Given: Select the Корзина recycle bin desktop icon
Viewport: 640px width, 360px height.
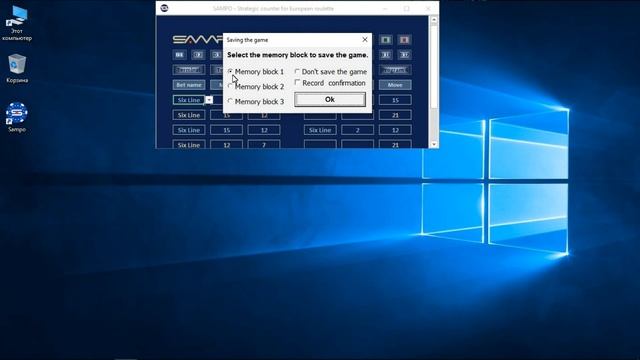Looking at the screenshot, I should (x=17, y=68).
